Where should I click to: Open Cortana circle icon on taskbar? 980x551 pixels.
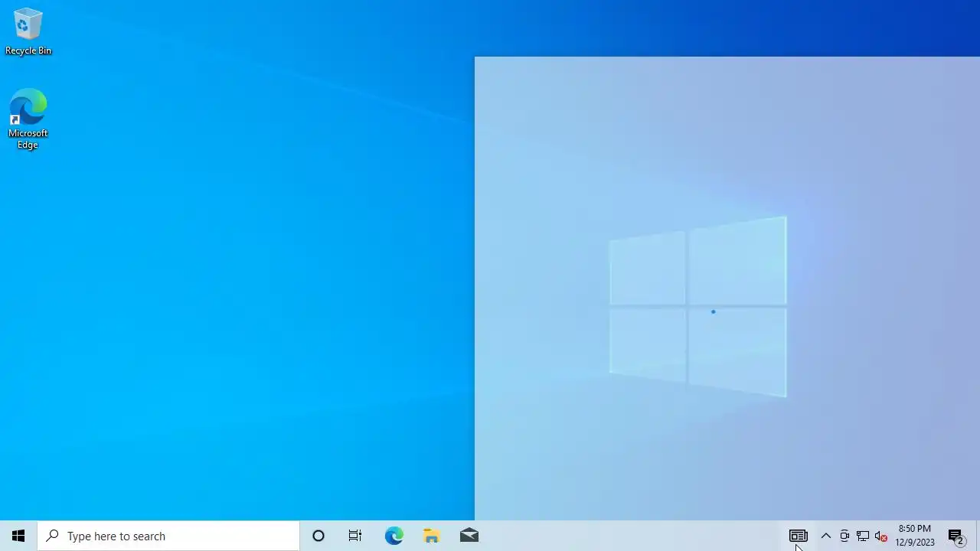(318, 536)
